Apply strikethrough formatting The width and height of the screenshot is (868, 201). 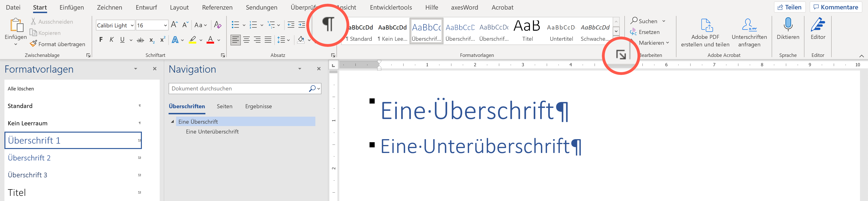(x=140, y=40)
